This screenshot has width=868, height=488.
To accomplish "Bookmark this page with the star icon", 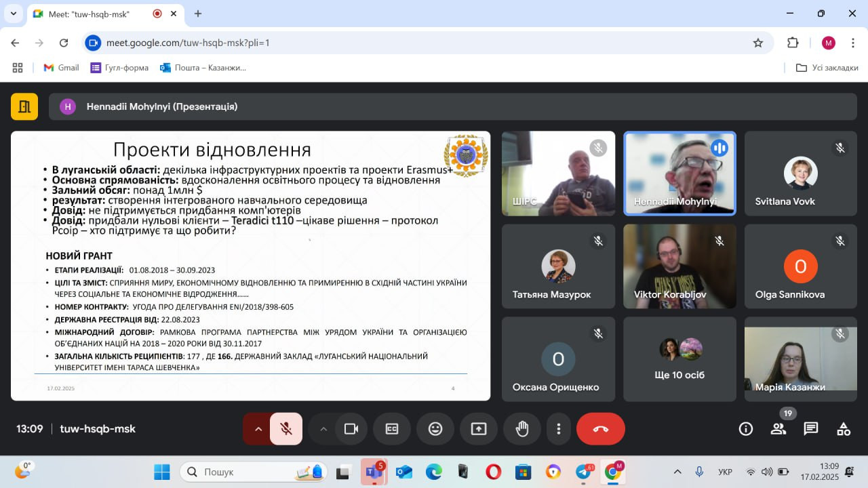I will 758,43.
